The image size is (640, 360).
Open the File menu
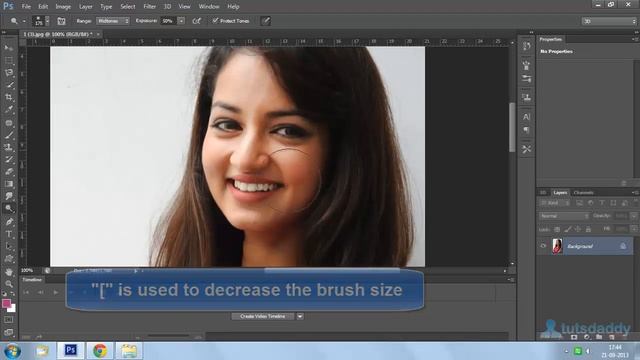coord(26,7)
